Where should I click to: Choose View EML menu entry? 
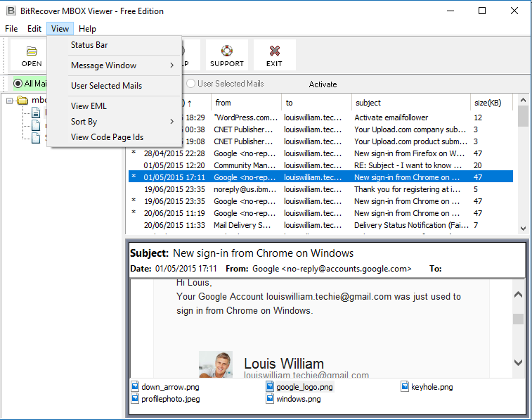pos(114,106)
